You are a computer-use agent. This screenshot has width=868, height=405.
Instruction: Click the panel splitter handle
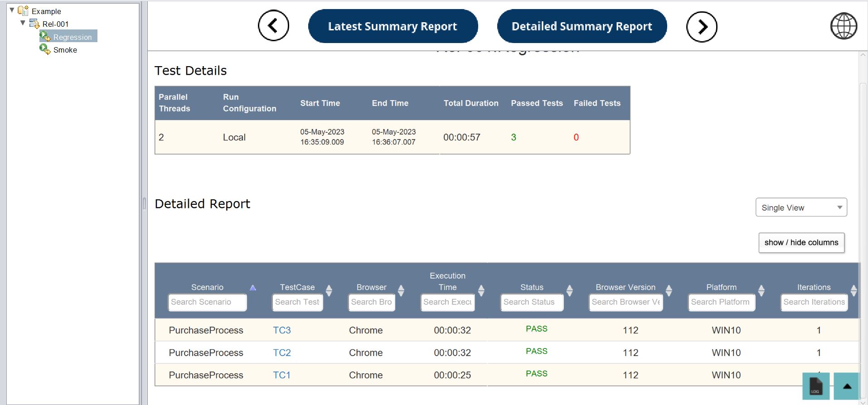coord(144,203)
